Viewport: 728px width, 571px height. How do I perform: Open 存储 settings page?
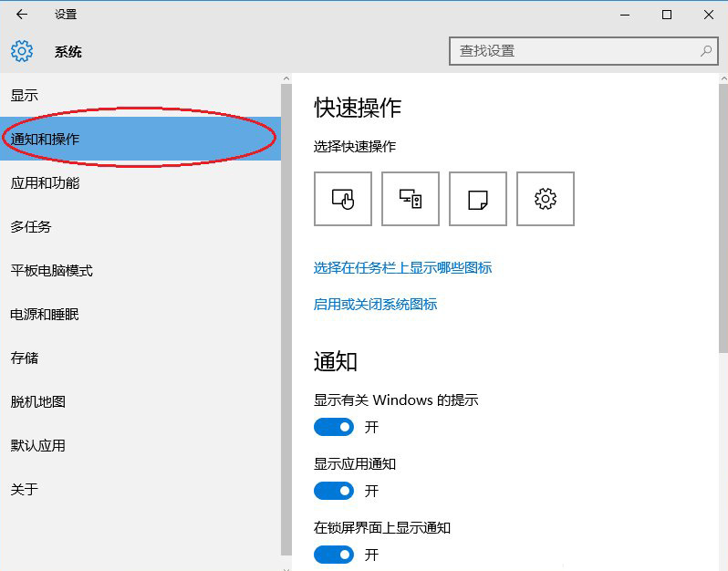pyautogui.click(x=140, y=358)
